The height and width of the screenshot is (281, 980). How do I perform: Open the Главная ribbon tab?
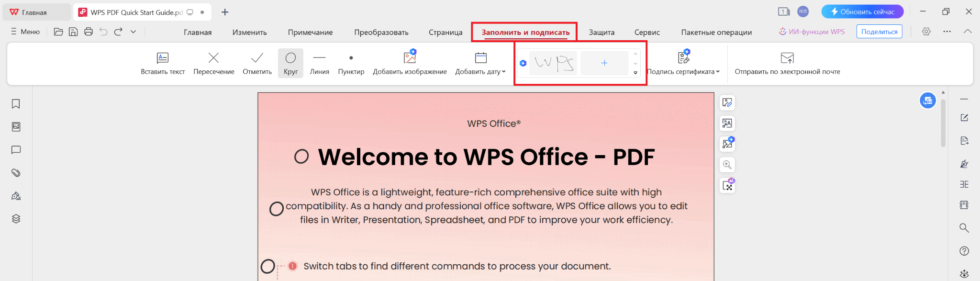pos(198,32)
